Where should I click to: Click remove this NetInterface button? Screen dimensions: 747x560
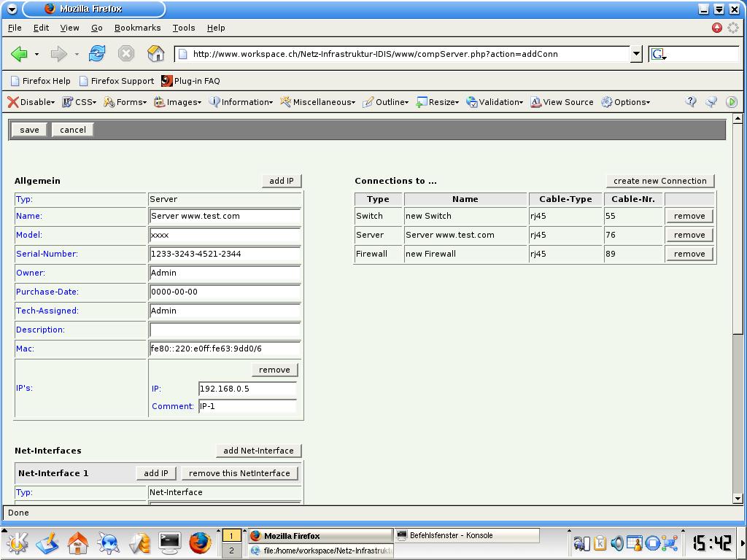[x=239, y=473]
